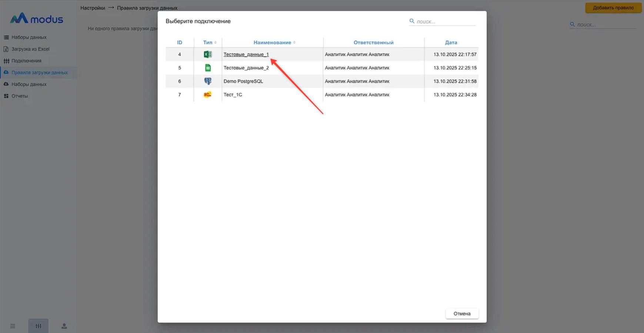644x333 pixels.
Task: Select the Тестовые_данные_1 connection link
Action: pos(246,54)
